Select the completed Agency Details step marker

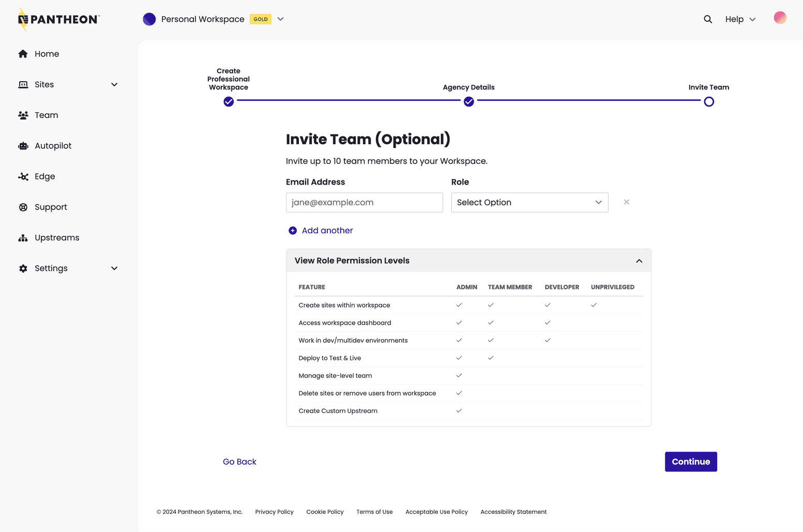tap(468, 102)
